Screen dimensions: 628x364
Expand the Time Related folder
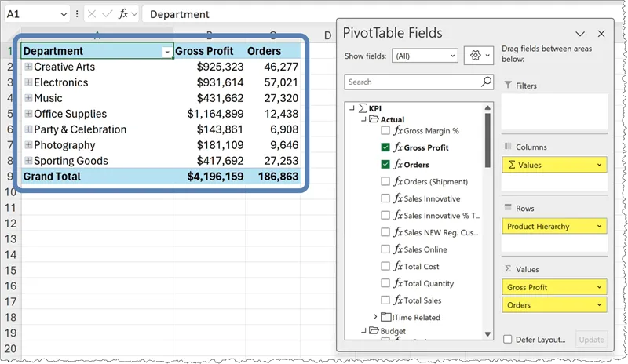375,317
